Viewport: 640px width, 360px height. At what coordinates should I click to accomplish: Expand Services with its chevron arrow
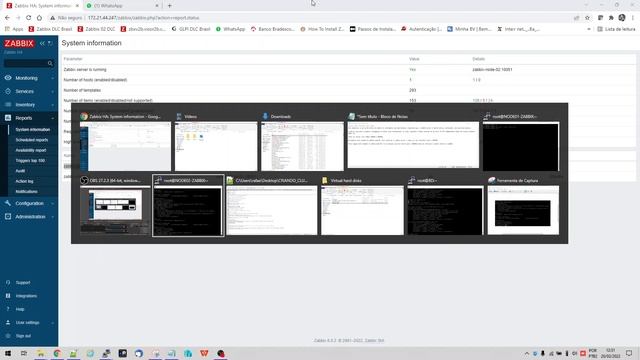click(x=53, y=91)
